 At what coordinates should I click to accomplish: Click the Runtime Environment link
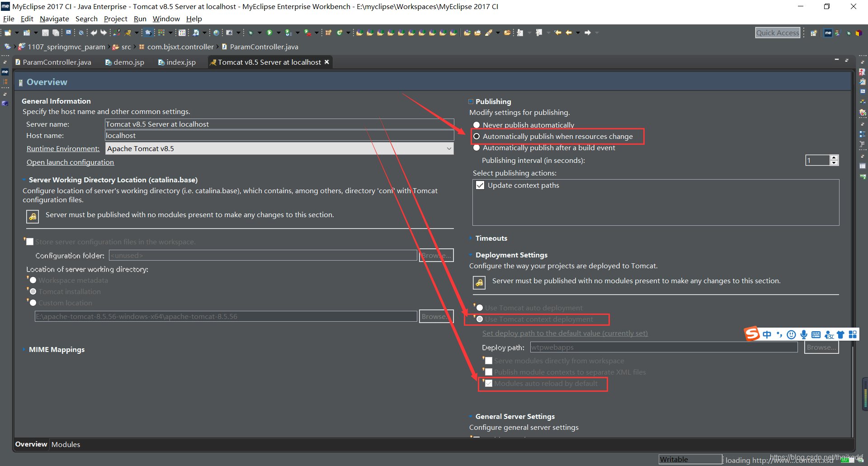click(x=63, y=148)
